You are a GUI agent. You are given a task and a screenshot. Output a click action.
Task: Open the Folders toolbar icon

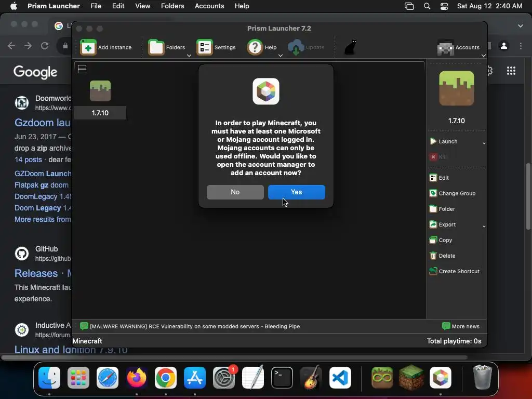[156, 47]
